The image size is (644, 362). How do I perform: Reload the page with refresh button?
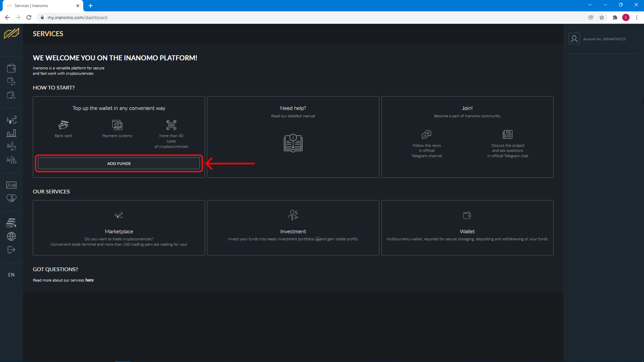click(29, 17)
